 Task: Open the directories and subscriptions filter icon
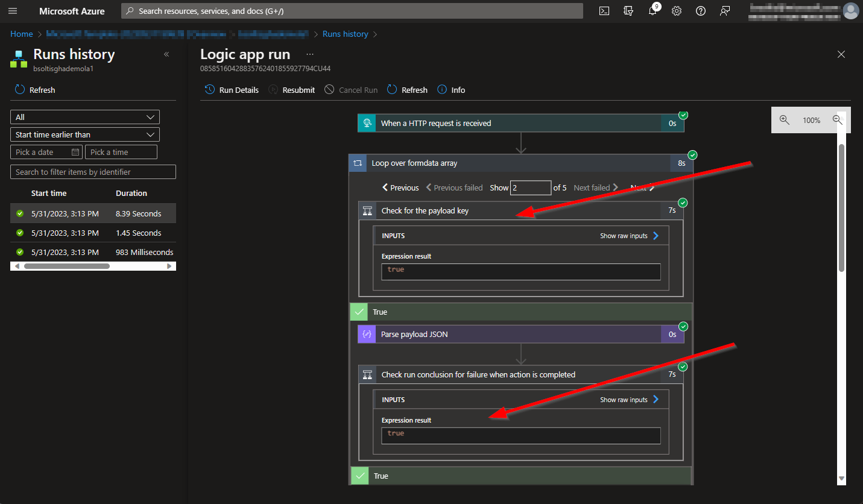[x=628, y=11]
